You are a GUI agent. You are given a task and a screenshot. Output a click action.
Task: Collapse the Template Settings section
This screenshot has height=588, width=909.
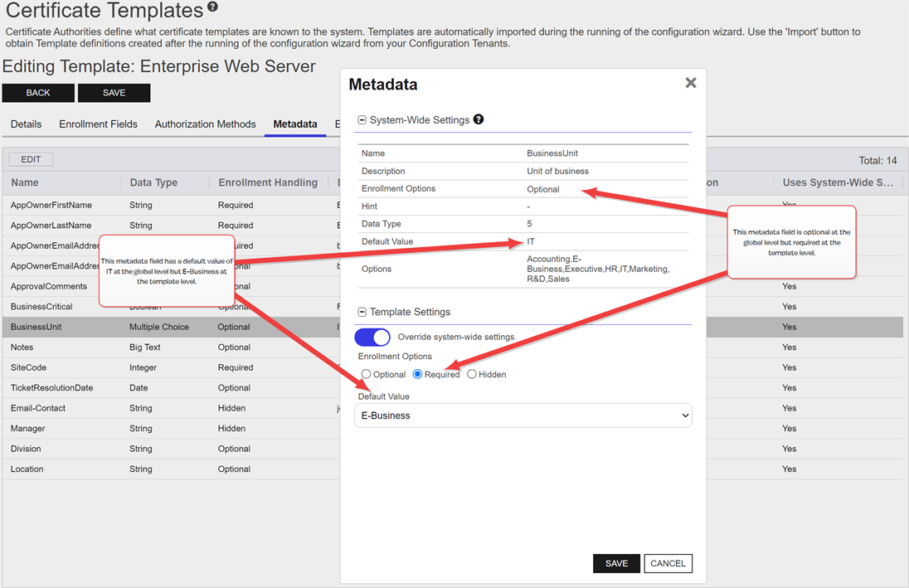coord(362,313)
